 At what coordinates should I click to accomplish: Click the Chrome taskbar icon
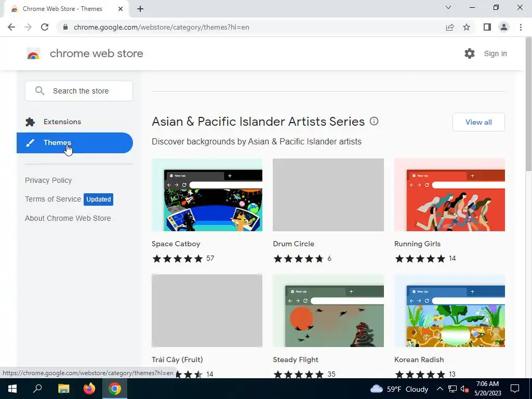pos(115,389)
